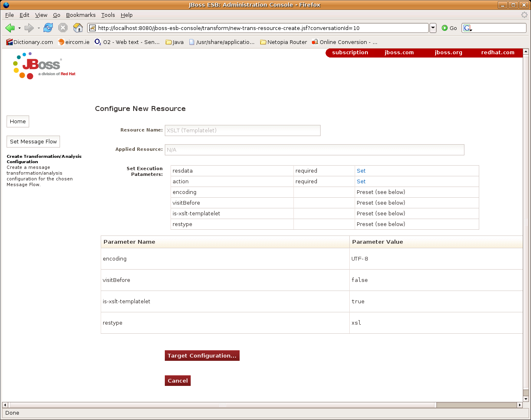The image size is (531, 420).
Task: Click Set link for action
Action: pyautogui.click(x=361, y=182)
